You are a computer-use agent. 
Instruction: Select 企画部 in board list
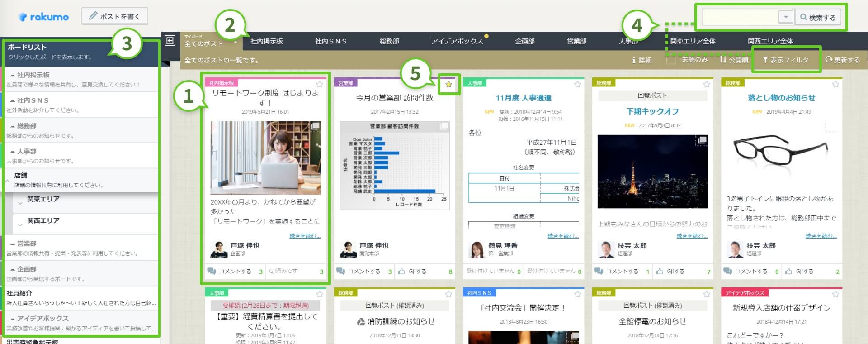(x=80, y=273)
